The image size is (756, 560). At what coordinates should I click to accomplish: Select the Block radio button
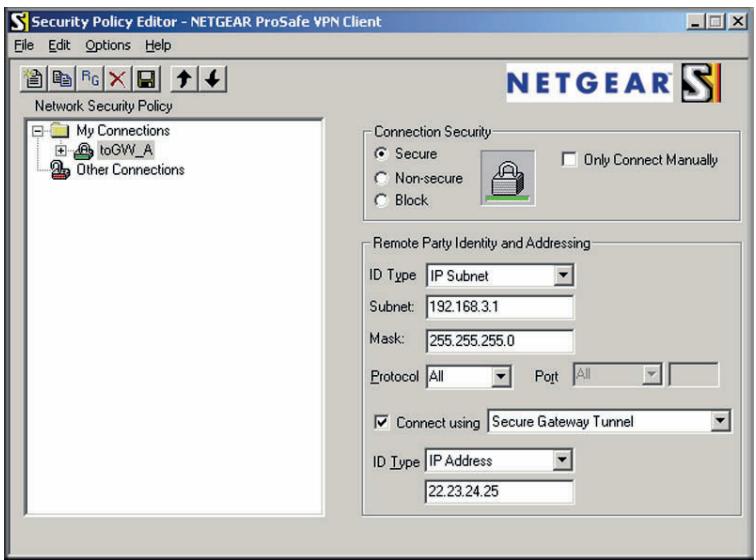point(381,200)
